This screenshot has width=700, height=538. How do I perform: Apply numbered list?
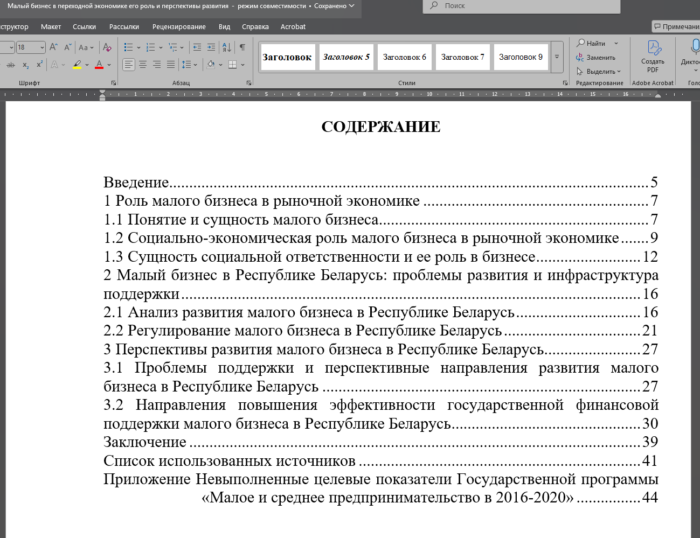150,47
